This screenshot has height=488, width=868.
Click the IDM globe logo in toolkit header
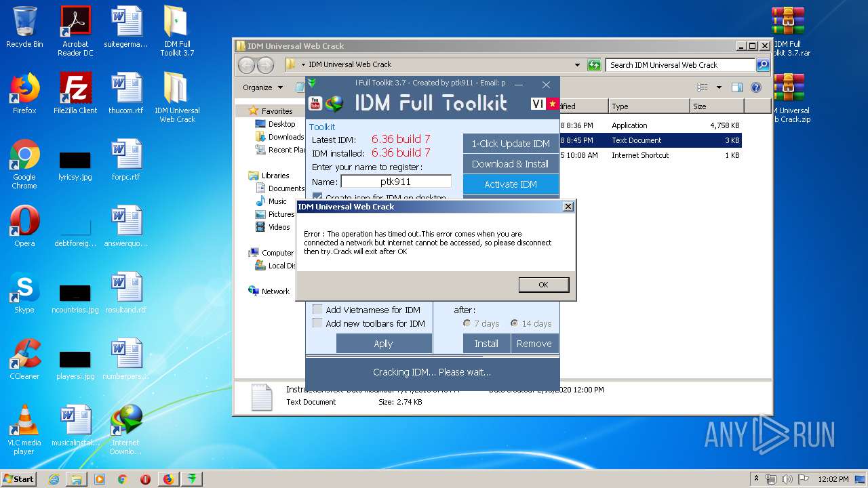click(x=334, y=104)
